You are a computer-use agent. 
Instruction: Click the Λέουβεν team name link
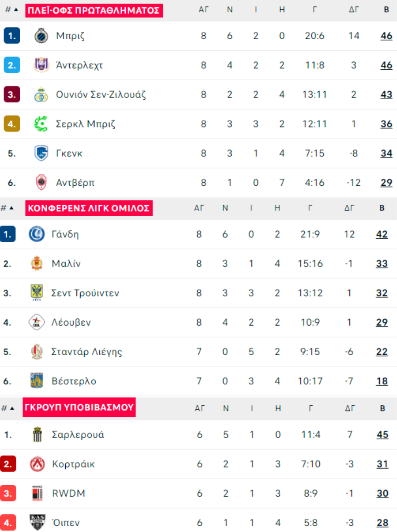pyautogui.click(x=71, y=322)
